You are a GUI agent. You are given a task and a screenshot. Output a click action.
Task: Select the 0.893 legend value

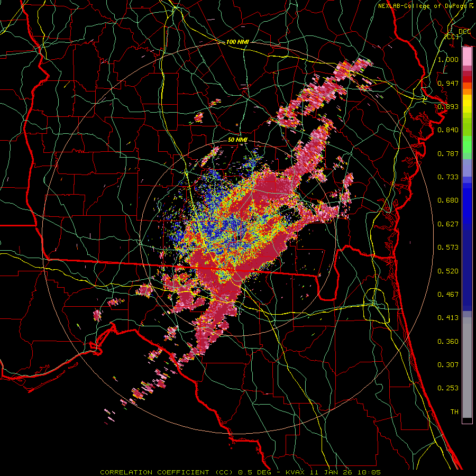(x=448, y=106)
